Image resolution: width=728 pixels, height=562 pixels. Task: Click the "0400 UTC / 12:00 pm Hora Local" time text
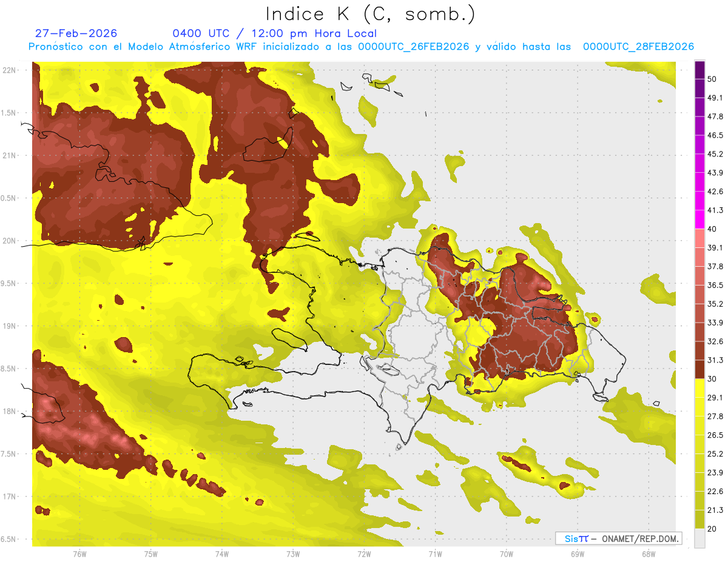click(275, 33)
